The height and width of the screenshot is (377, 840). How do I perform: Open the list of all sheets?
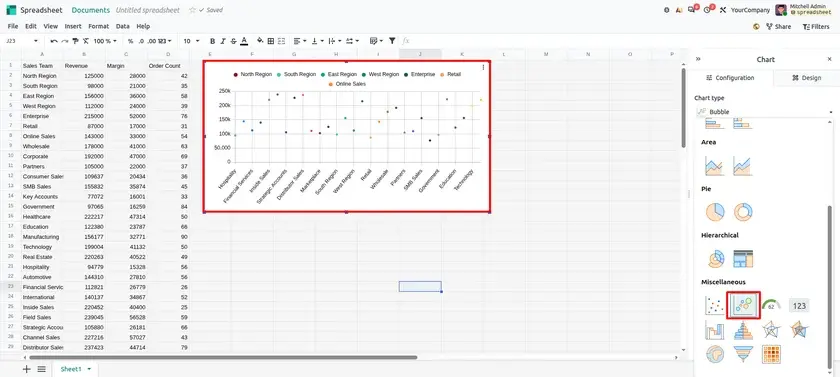[x=42, y=369]
